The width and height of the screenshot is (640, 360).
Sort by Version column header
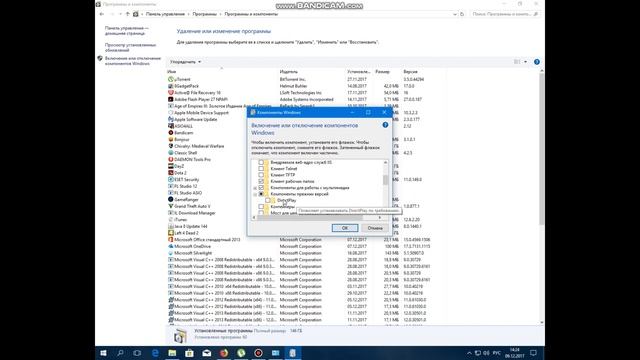(x=410, y=72)
